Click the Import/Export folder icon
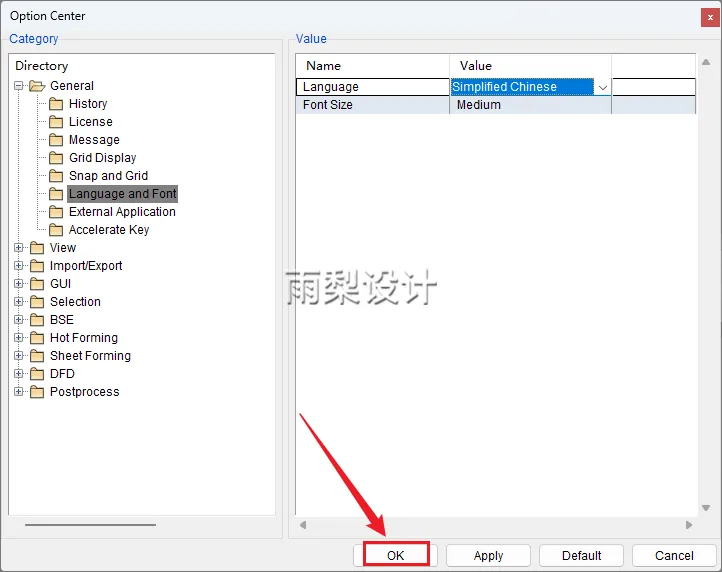This screenshot has height=572, width=722. pyautogui.click(x=37, y=266)
